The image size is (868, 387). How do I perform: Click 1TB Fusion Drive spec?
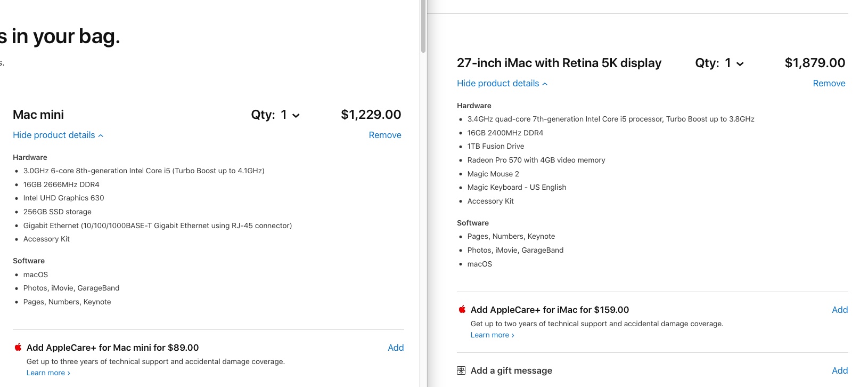(496, 147)
